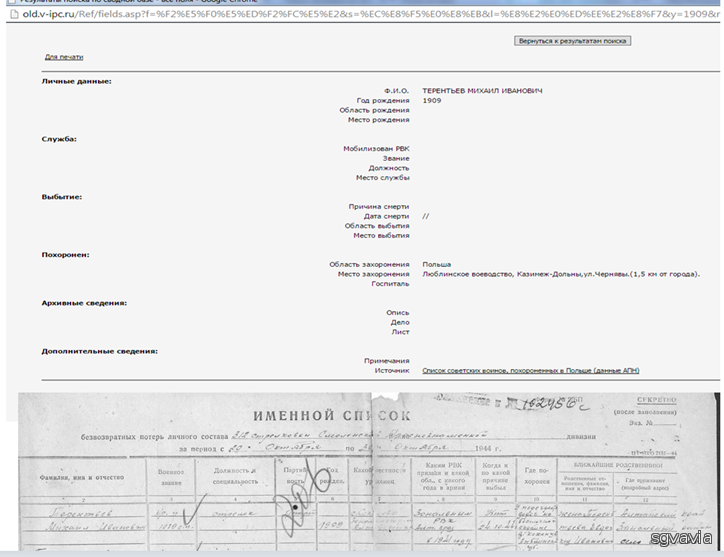Select the name 'ТЕРЕНТЬЕВ МИХАИЛ ИВАНОВИЧ'
Viewport: 724px width, 557px height.
tap(482, 91)
